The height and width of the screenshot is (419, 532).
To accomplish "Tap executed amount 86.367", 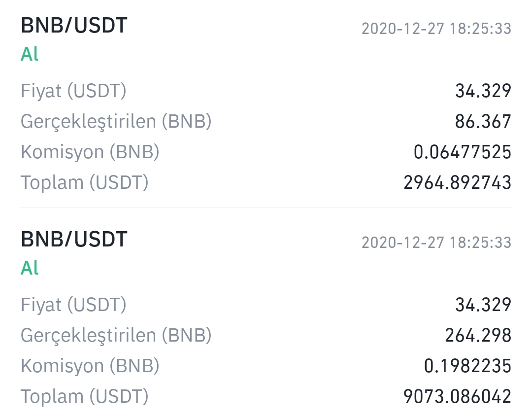I will (483, 122).
